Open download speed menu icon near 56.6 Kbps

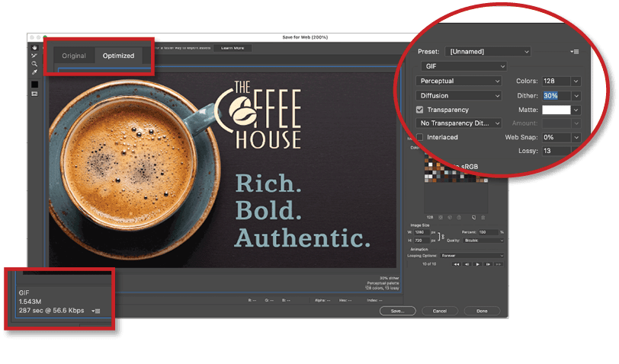click(x=96, y=311)
